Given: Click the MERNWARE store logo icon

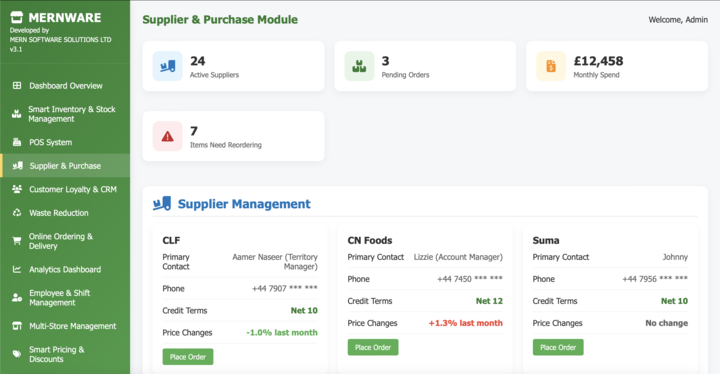Looking at the screenshot, I should click(x=17, y=17).
